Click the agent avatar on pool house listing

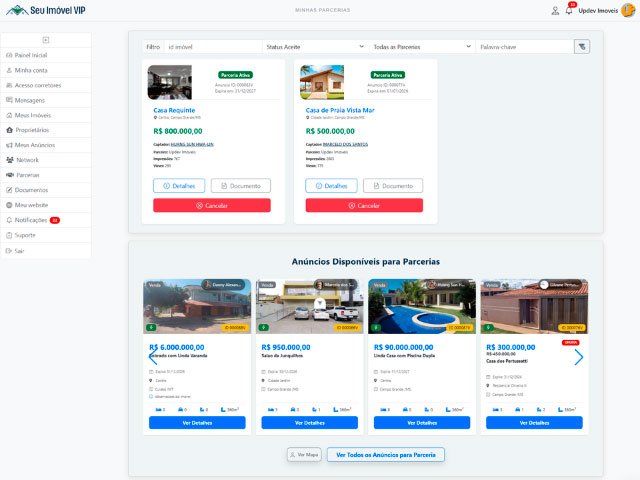point(431,284)
